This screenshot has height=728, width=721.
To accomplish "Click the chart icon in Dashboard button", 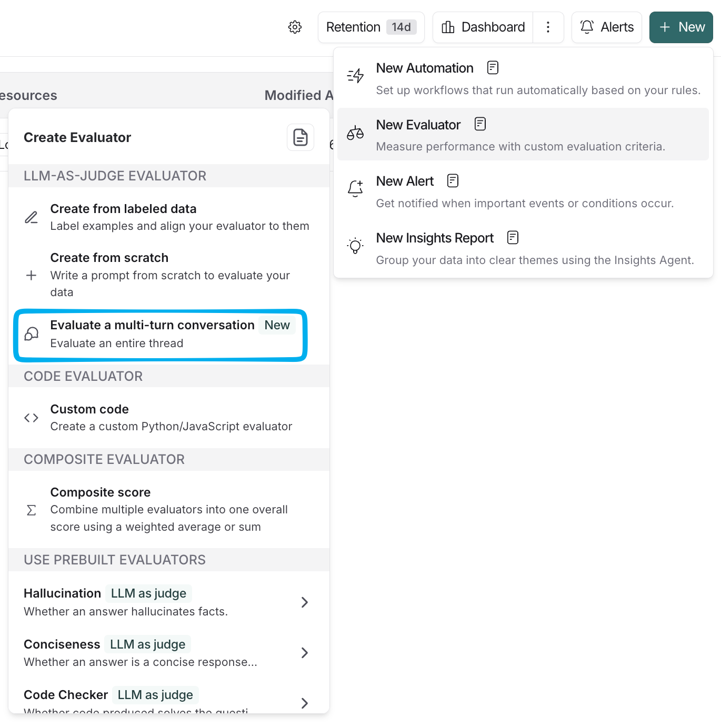I will 448,27.
